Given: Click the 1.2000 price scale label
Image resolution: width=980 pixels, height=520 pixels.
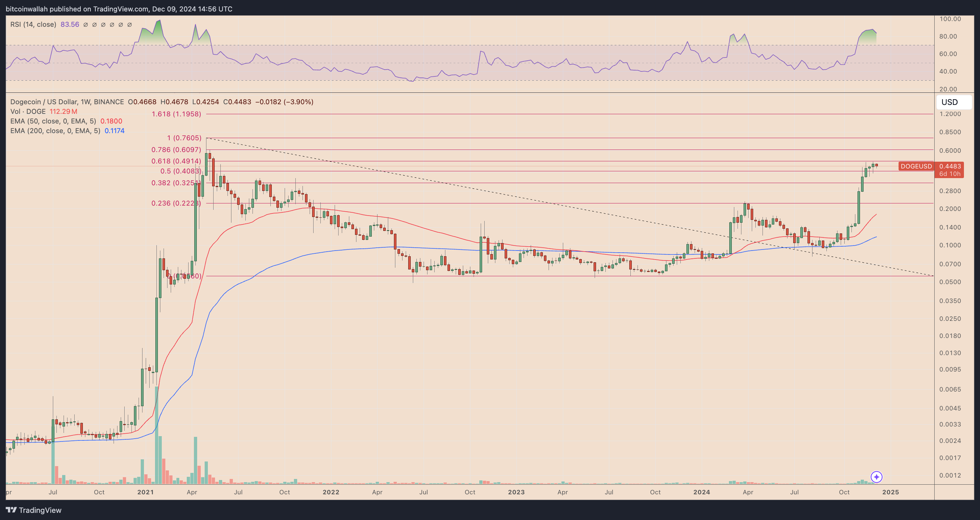Looking at the screenshot, I should 950,114.
